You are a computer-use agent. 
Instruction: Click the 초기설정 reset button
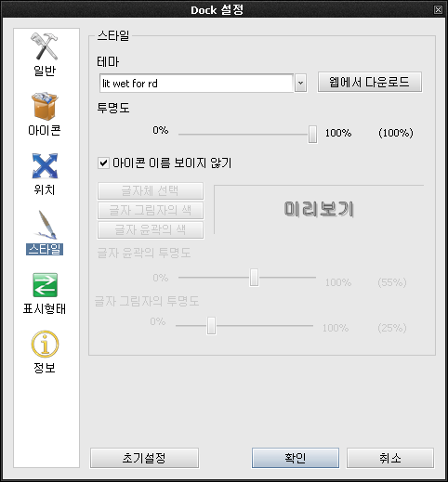coord(144,458)
